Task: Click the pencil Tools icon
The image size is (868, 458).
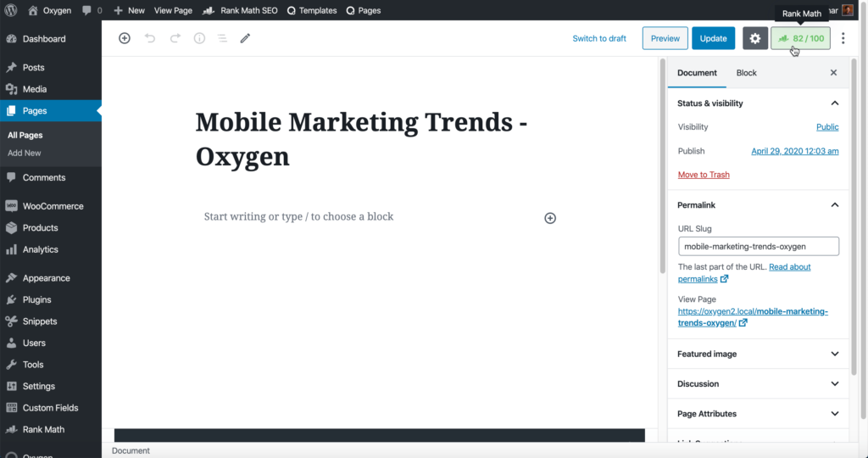Action: click(245, 38)
